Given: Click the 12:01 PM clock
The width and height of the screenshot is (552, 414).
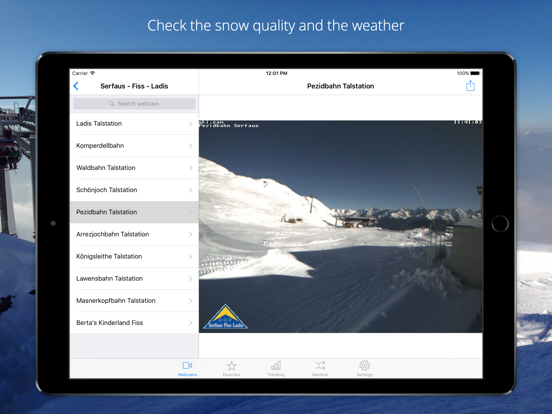Looking at the screenshot, I should [277, 73].
